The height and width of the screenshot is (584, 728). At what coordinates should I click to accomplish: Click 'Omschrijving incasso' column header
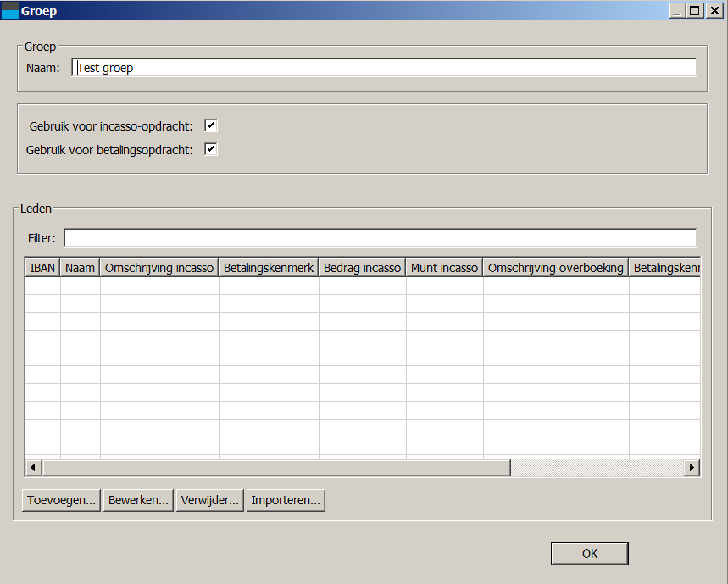tap(159, 268)
